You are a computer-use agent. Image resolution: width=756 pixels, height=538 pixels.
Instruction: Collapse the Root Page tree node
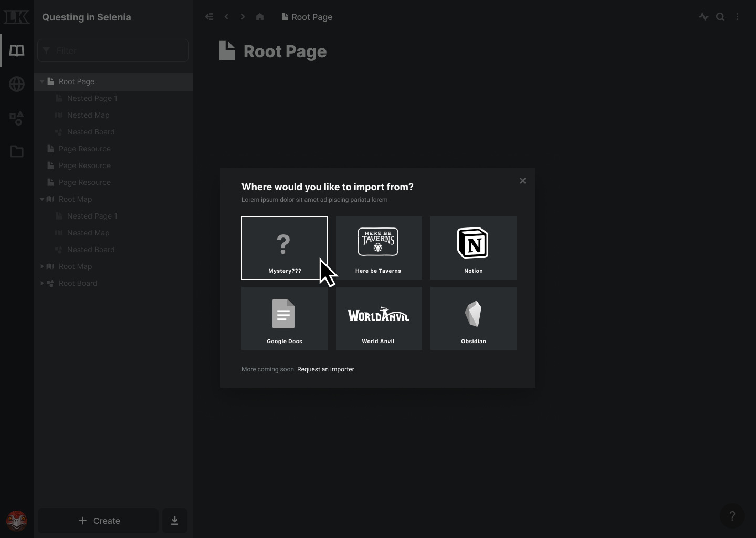coord(42,81)
